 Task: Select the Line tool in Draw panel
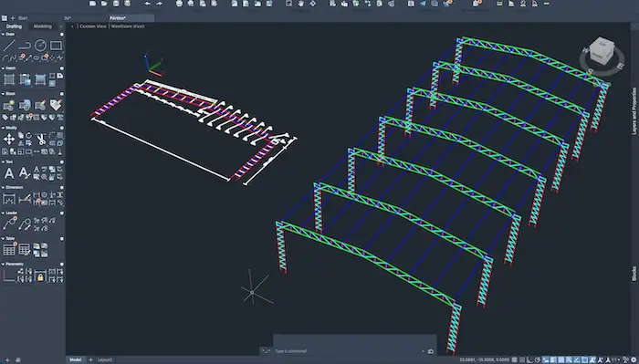[9, 46]
